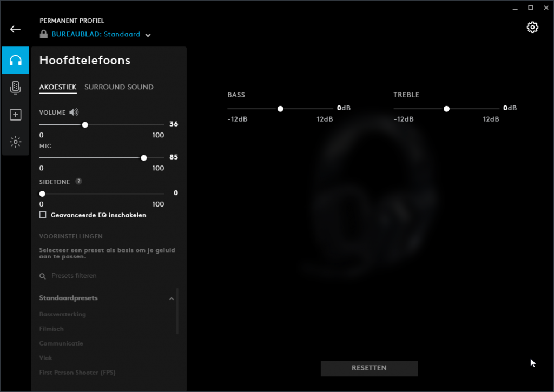Viewport: 554px width, 392px height.
Task: Switch to the SURROUND SOUND tab
Action: (118, 87)
